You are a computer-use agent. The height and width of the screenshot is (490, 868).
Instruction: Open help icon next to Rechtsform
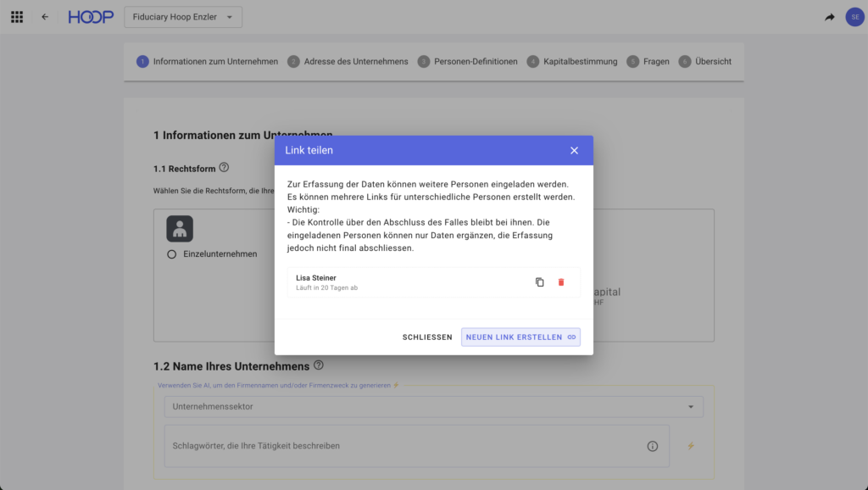pyautogui.click(x=224, y=168)
